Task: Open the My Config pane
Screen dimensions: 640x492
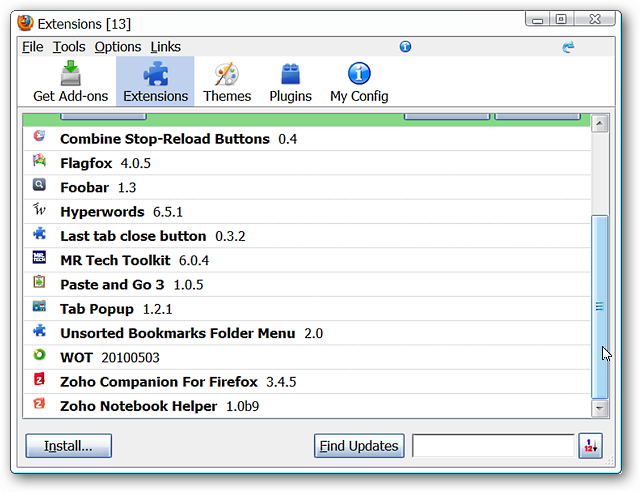Action: tap(359, 82)
